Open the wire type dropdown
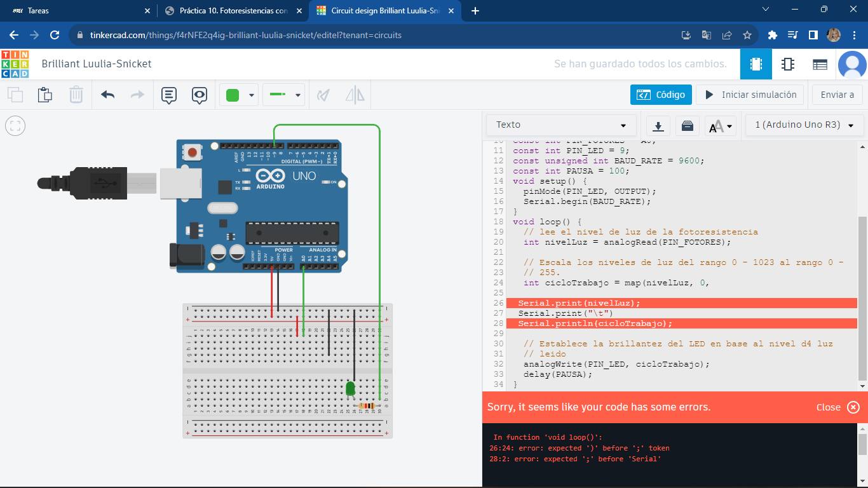 (284, 95)
